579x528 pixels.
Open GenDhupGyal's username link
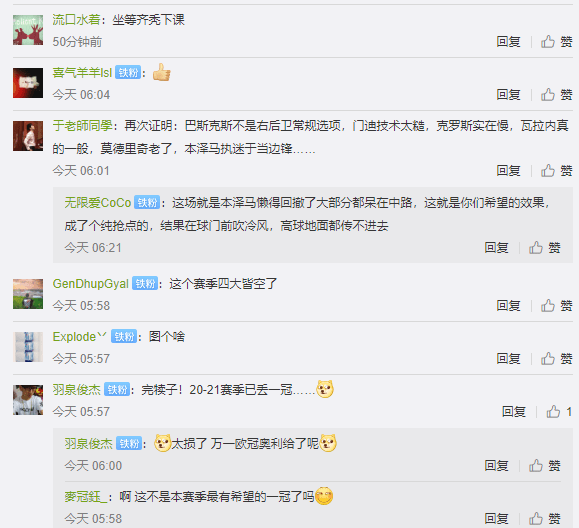[x=90, y=284]
